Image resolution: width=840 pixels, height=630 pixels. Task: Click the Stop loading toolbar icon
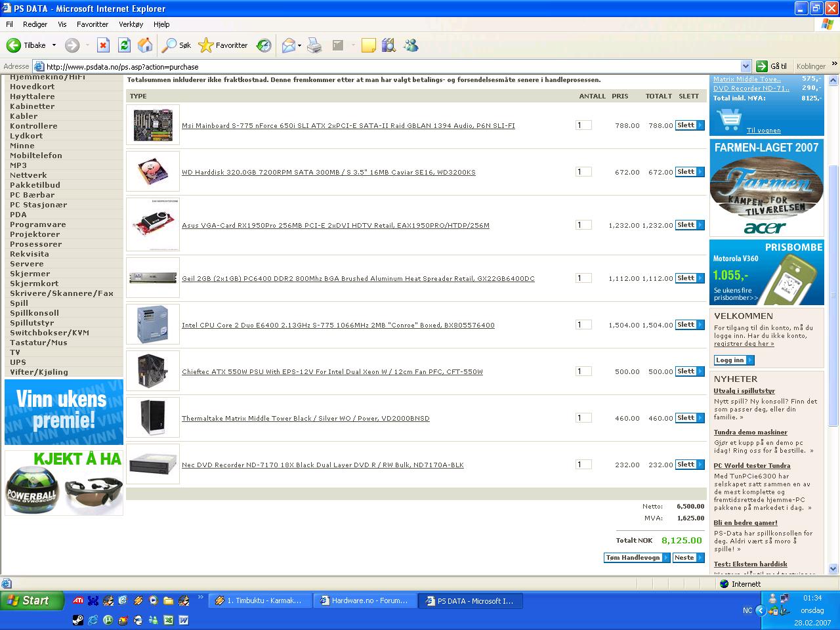(x=103, y=45)
